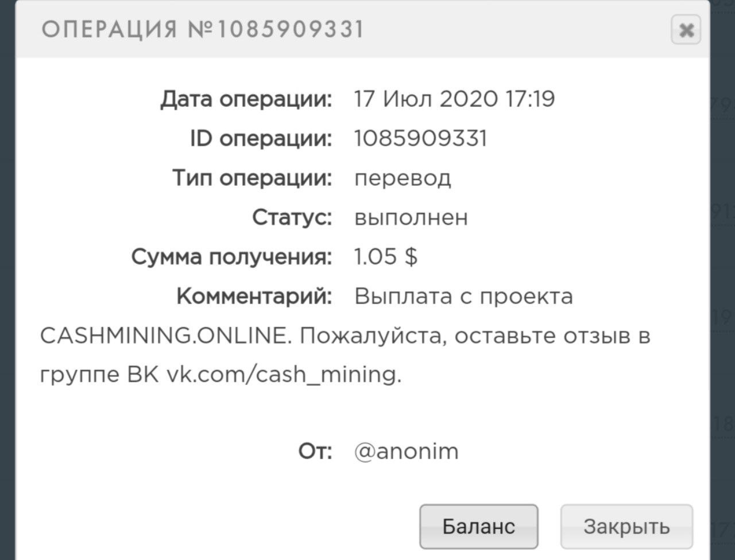The height and width of the screenshot is (560, 735).
Task: Click the CASHMINING.ONLINE project name
Action: 163,336
